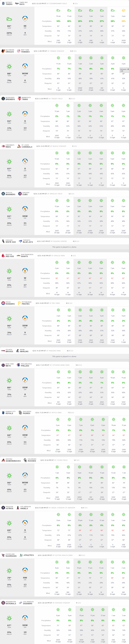Click "AT YANKEE STADIUM" venue text
129x644 pixels.
click(x=56, y=51)
